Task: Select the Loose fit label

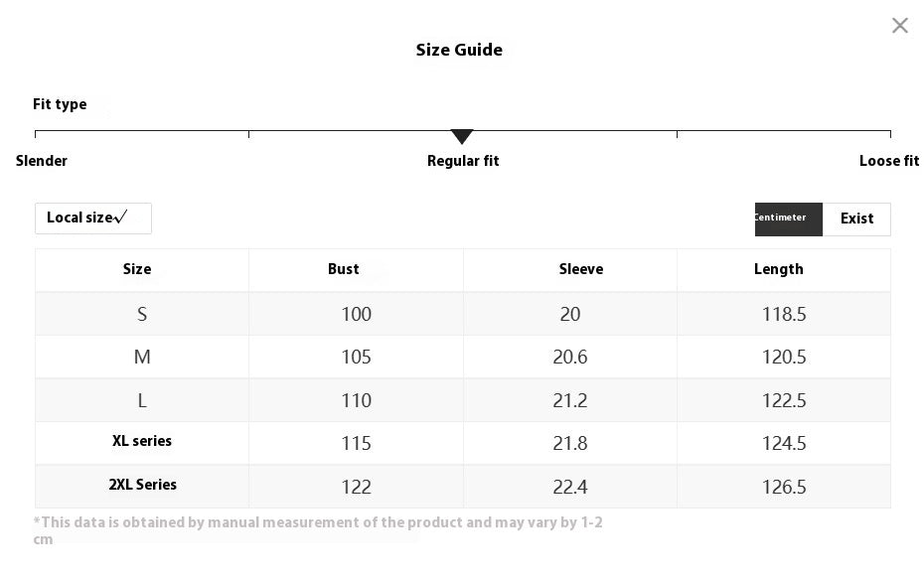Action: pyautogui.click(x=888, y=161)
